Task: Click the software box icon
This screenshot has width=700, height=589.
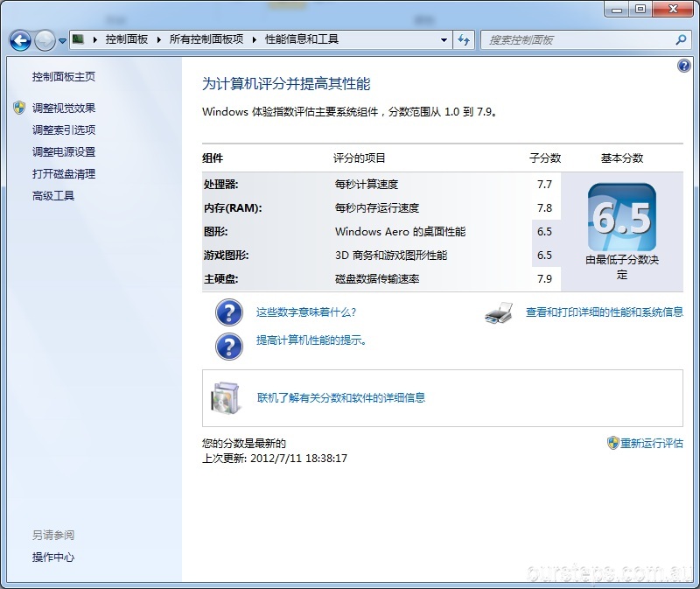Action: 226,397
